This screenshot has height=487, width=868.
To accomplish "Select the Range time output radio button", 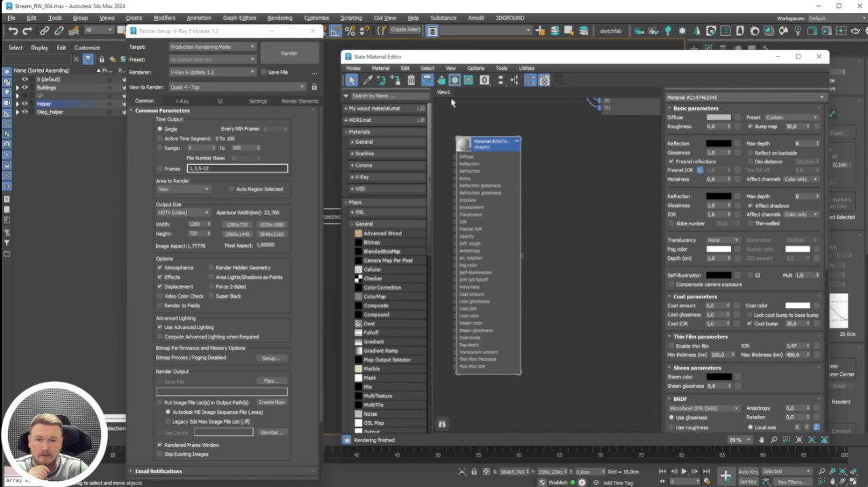I will 160,148.
